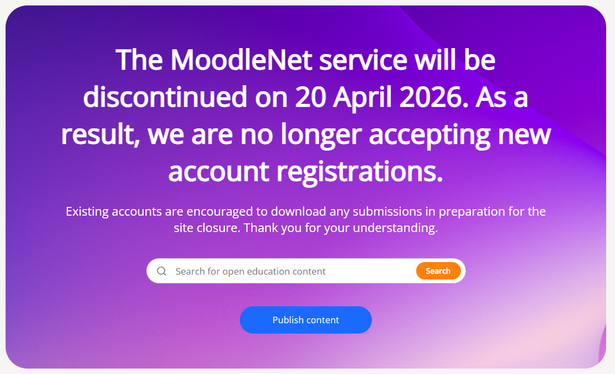Click the word 'MoodleNet' in the headline

[x=241, y=60]
